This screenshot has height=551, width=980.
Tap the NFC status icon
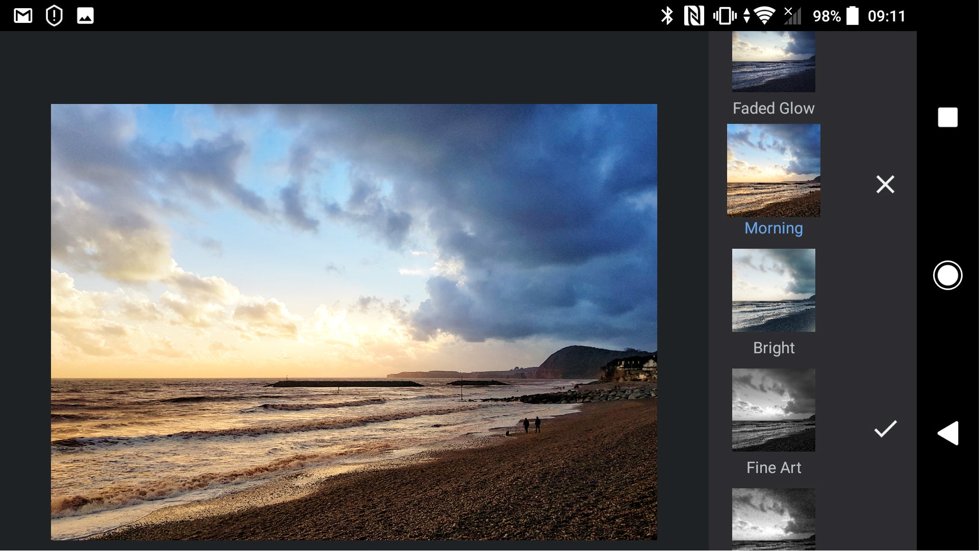pyautogui.click(x=694, y=16)
